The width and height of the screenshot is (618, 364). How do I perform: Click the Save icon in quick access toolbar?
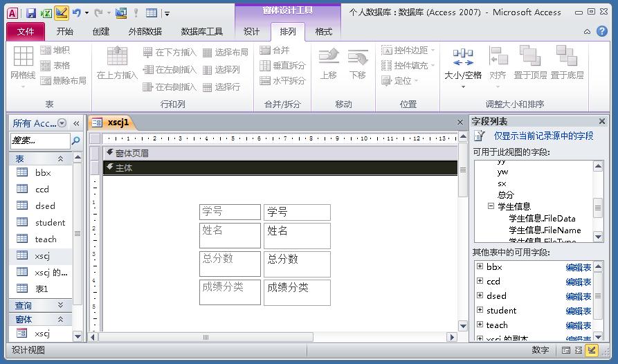click(x=30, y=12)
